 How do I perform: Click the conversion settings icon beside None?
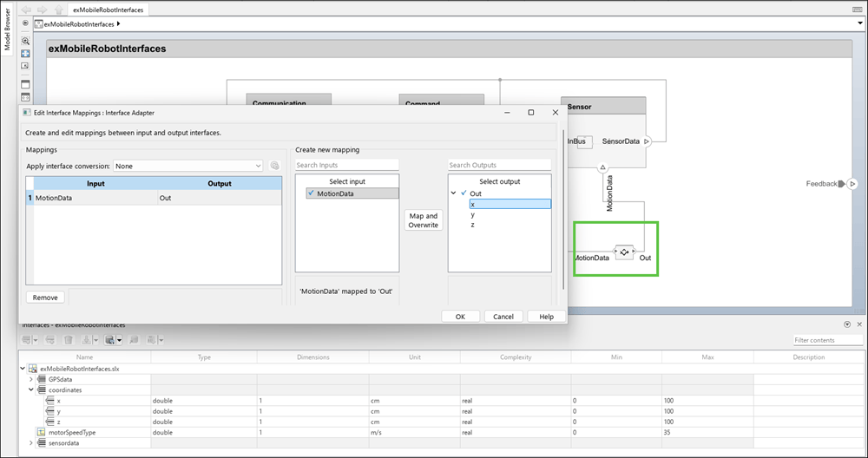[274, 166]
